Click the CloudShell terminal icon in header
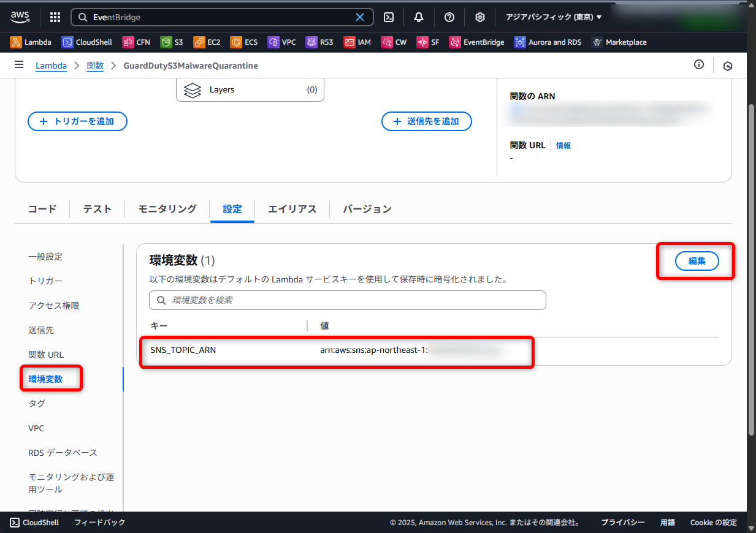 click(x=389, y=17)
